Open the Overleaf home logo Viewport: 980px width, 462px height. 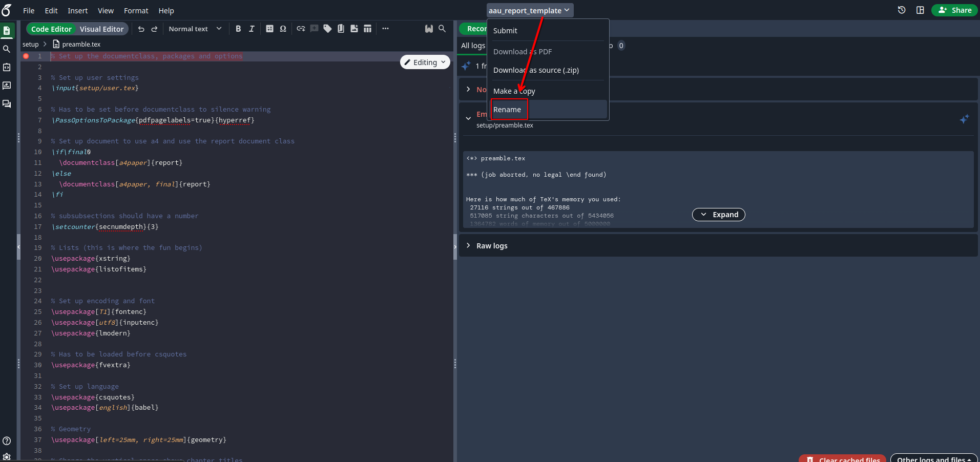[x=7, y=10]
